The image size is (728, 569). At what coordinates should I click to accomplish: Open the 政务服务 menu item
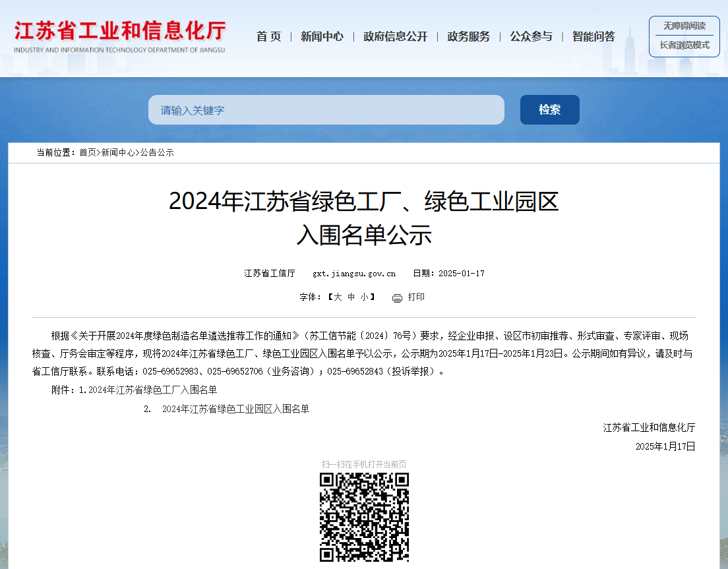click(x=468, y=37)
